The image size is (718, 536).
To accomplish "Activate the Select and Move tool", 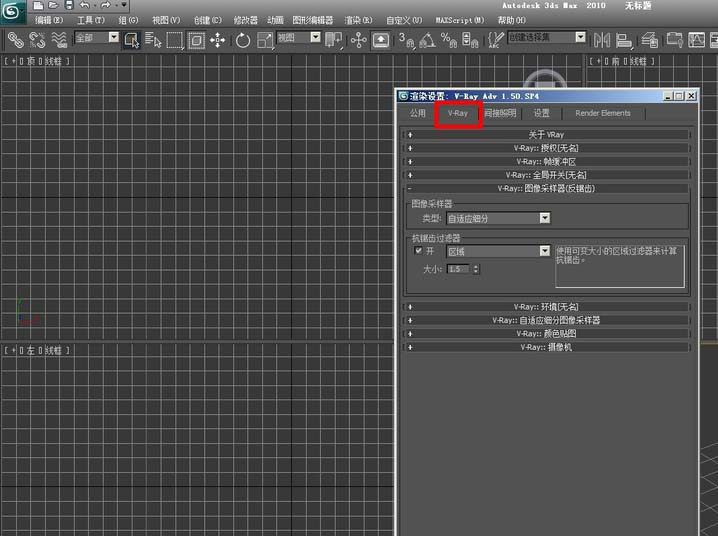I will pyautogui.click(x=217, y=40).
